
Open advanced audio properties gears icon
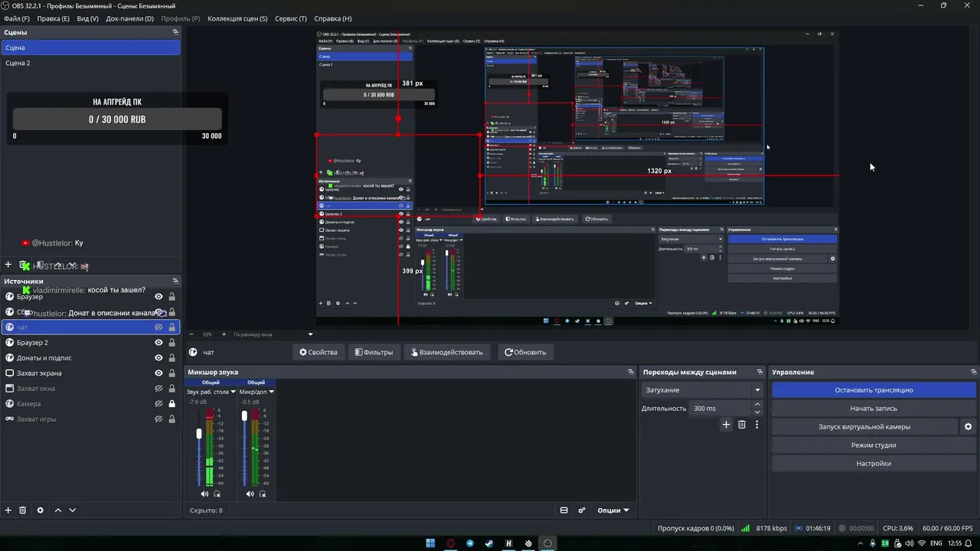(582, 510)
